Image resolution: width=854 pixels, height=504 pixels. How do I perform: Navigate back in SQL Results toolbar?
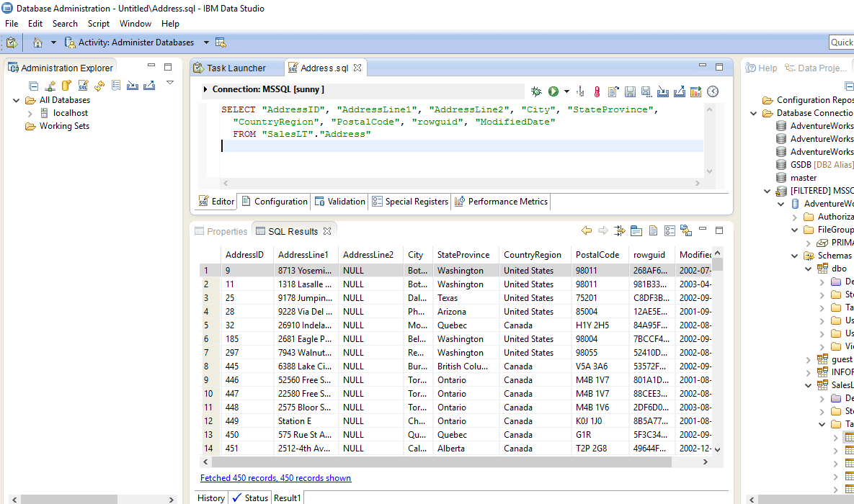tap(588, 230)
